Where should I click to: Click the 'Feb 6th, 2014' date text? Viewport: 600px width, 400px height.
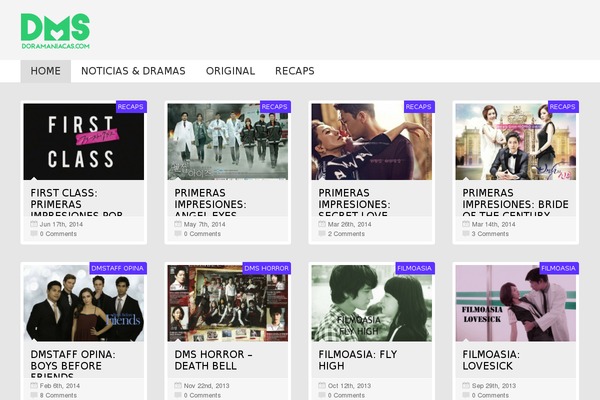60,385
